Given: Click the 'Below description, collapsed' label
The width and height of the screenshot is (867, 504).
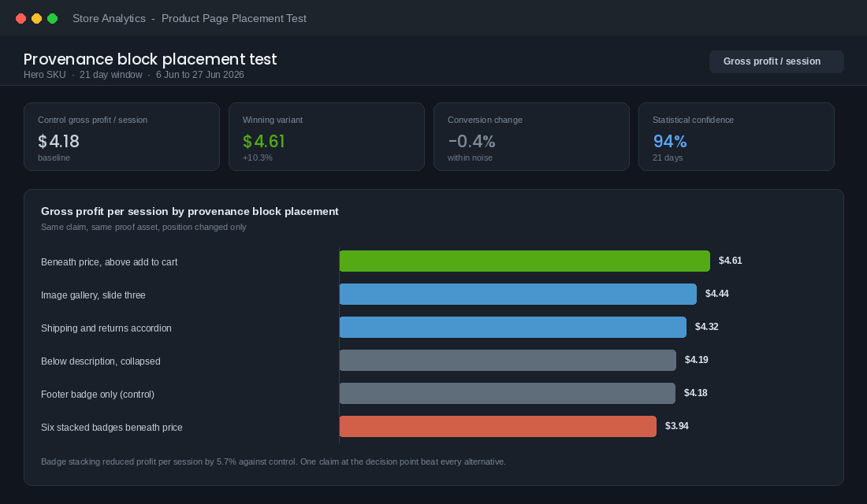Looking at the screenshot, I should tap(101, 361).
